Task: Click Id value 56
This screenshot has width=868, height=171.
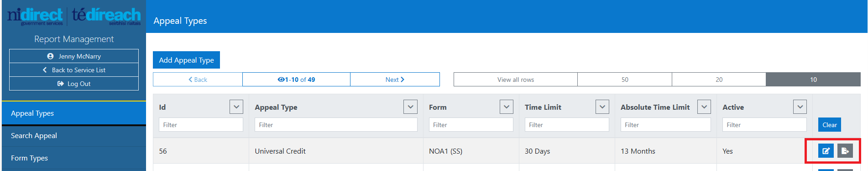Action: (x=163, y=151)
